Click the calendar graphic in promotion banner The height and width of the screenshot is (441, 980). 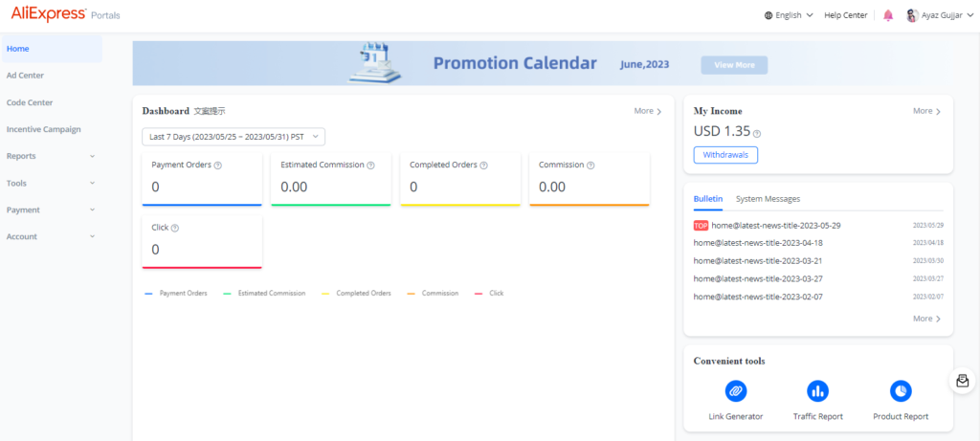pos(375,62)
